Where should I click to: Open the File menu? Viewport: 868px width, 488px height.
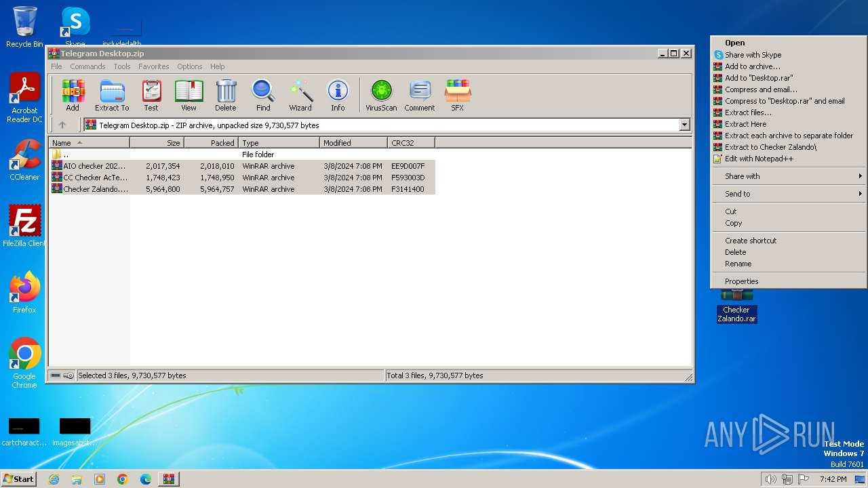pos(56,66)
